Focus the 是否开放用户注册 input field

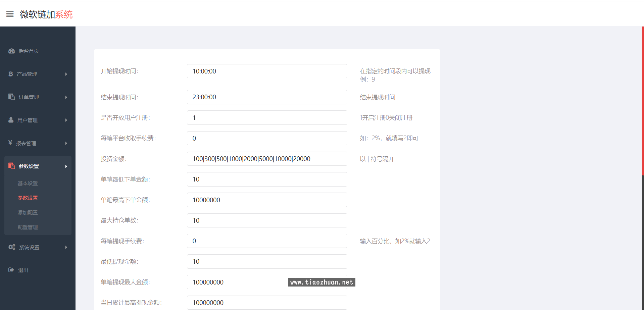267,118
